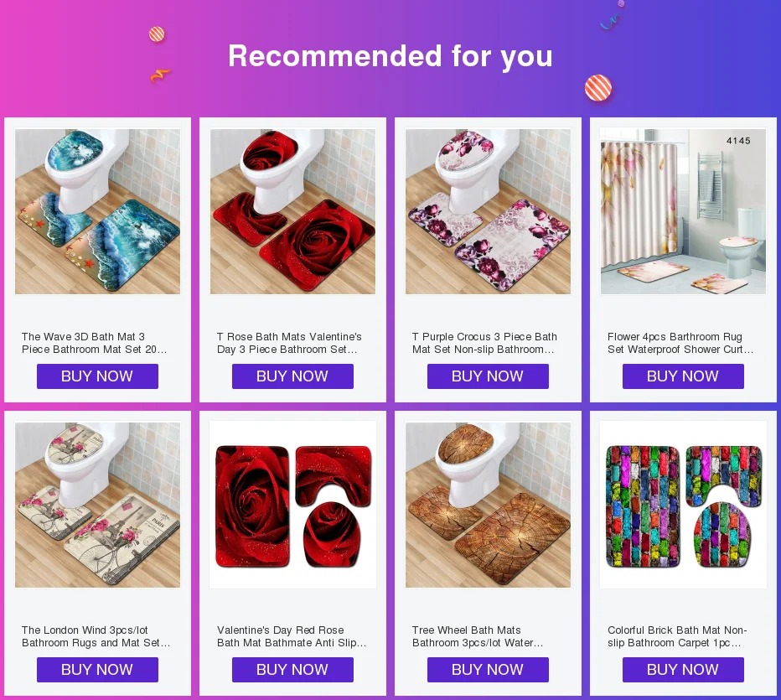The image size is (781, 700).
Task: Open the London Wind Eiffel mat image
Action: click(x=97, y=505)
